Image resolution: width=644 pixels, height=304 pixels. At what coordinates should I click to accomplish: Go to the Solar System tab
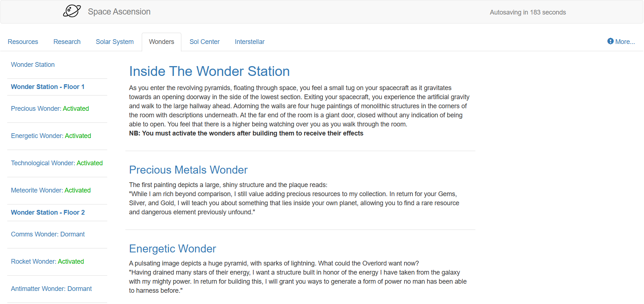tap(114, 42)
